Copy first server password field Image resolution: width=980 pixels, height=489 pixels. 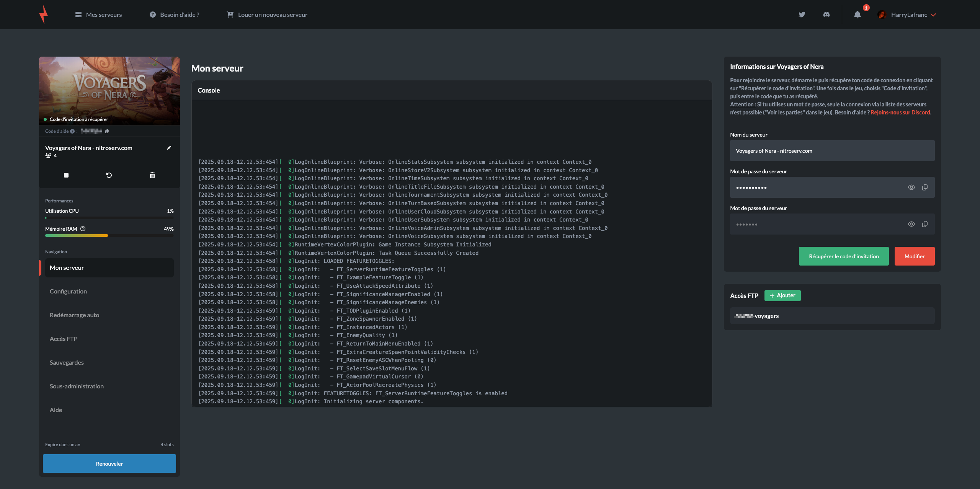925,187
